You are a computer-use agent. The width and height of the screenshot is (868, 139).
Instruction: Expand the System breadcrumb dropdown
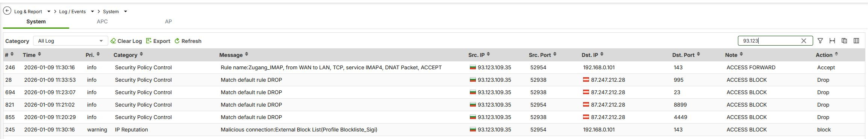point(126,12)
